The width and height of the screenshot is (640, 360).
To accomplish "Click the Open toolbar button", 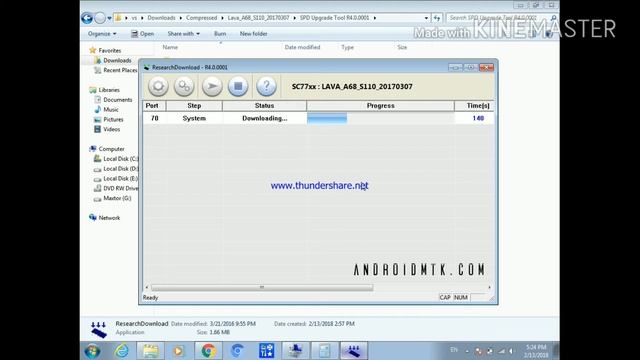I will click(142, 34).
